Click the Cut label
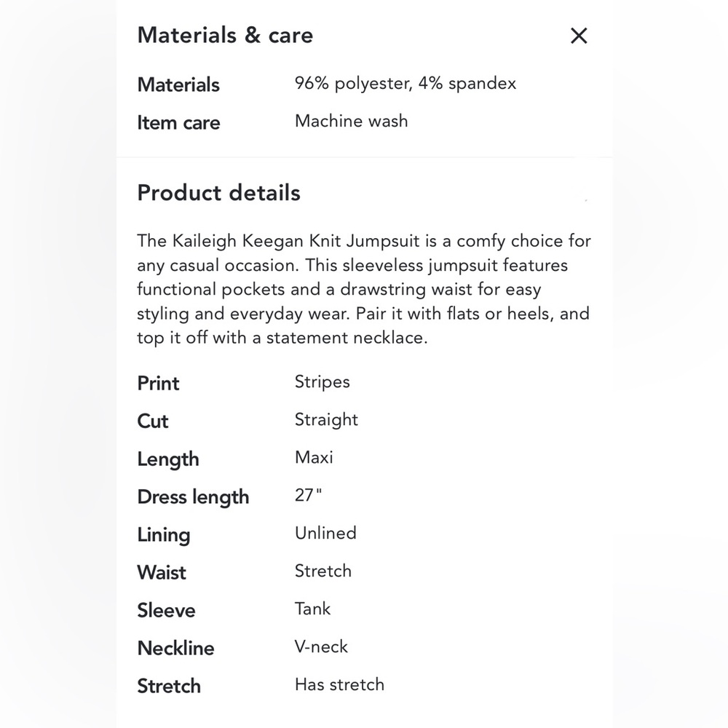This screenshot has height=728, width=728. click(153, 422)
